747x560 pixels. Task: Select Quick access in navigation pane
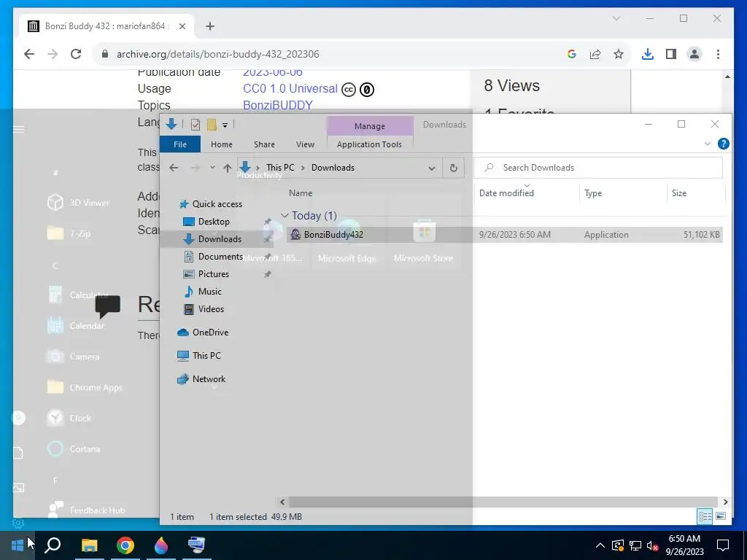[217, 204]
